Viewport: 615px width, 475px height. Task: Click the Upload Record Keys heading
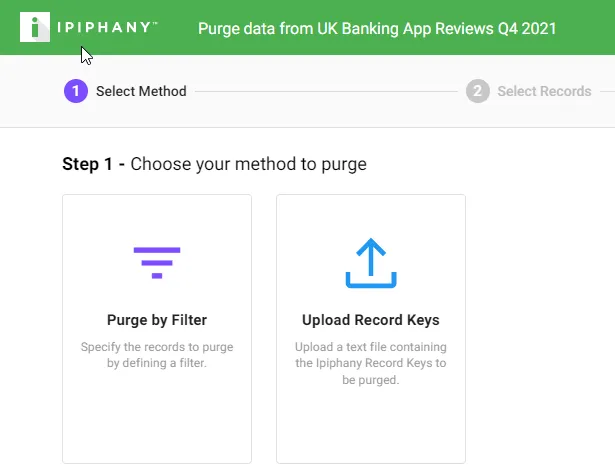coord(371,320)
